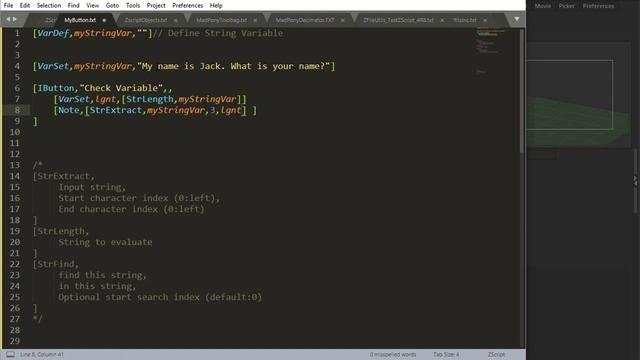This screenshot has height=360, width=640.
Task: Click VarSet keyword on line 4
Action: click(x=53, y=66)
